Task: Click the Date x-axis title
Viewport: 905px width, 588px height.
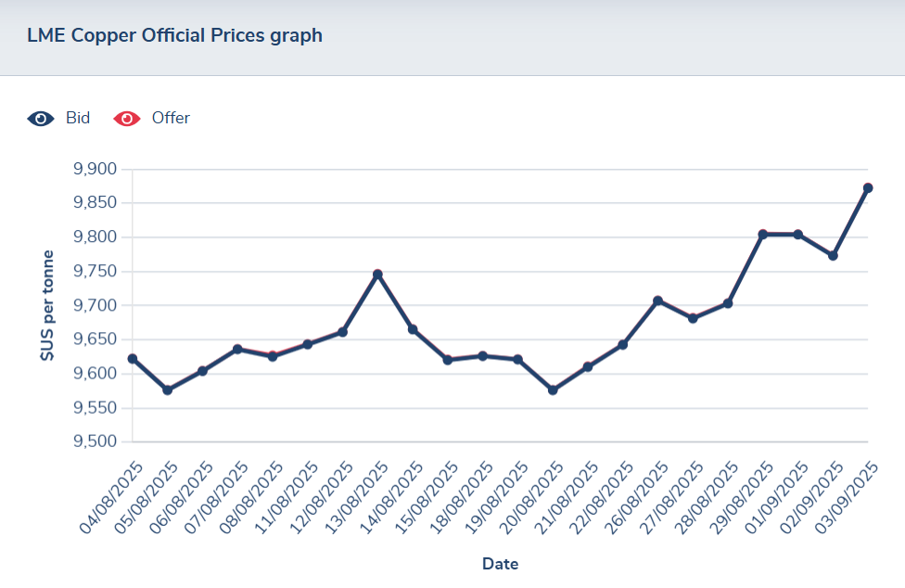Action: (x=500, y=564)
